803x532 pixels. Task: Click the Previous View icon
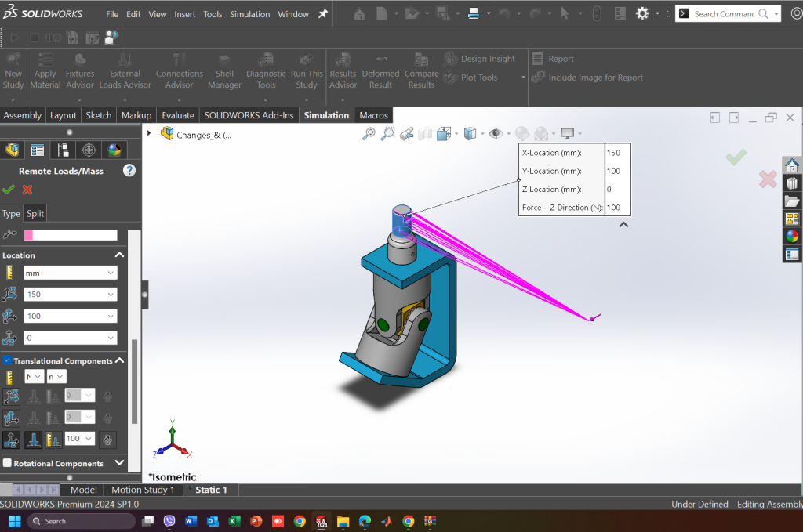coord(406,134)
